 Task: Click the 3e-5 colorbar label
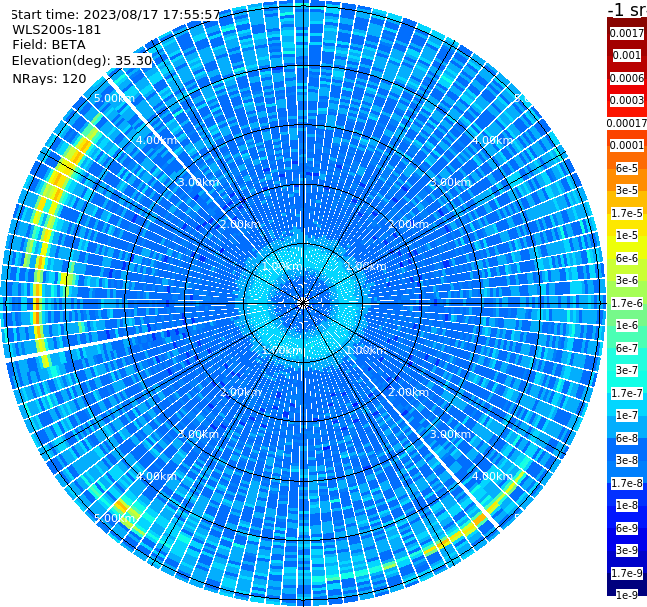pyautogui.click(x=627, y=190)
